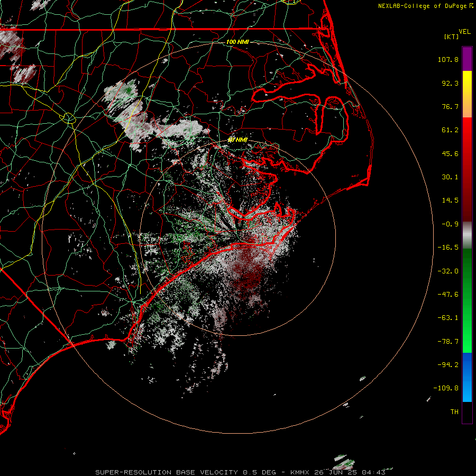Click the -16.5 velocity scale value
The image size is (476, 476).
click(448, 248)
